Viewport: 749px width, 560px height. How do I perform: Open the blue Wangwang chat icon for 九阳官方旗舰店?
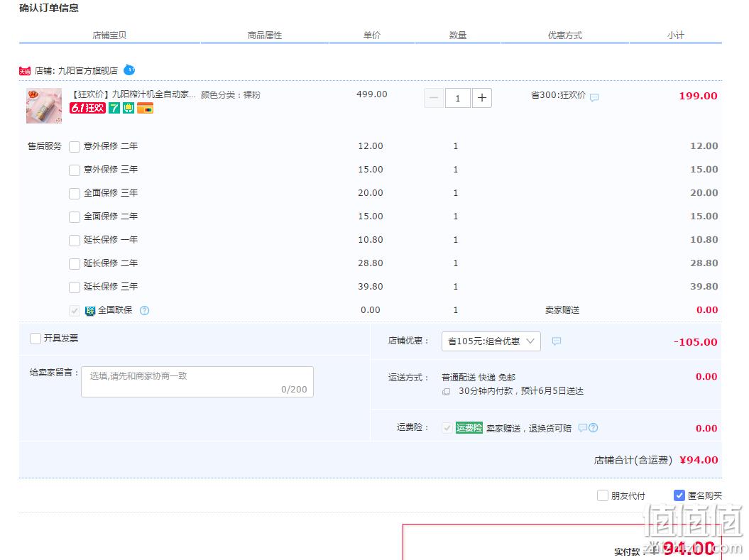pyautogui.click(x=129, y=70)
